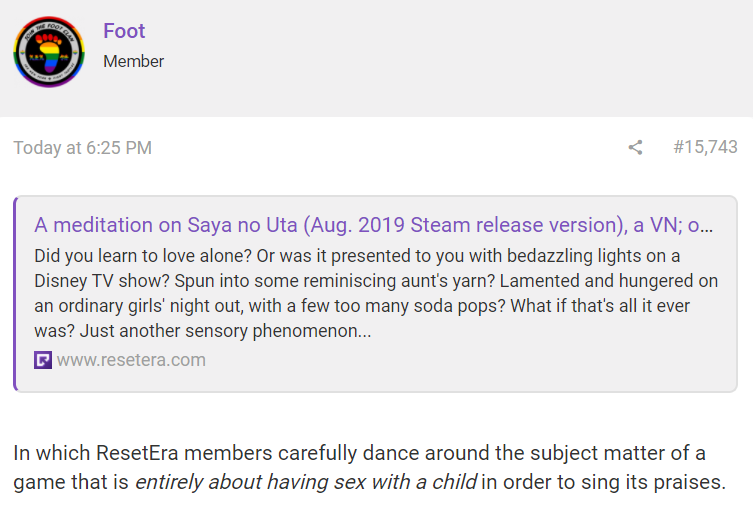Screen dimensions: 753x508
Task: Click the preview line starting with Did you learn to love alone
Action: [357, 256]
